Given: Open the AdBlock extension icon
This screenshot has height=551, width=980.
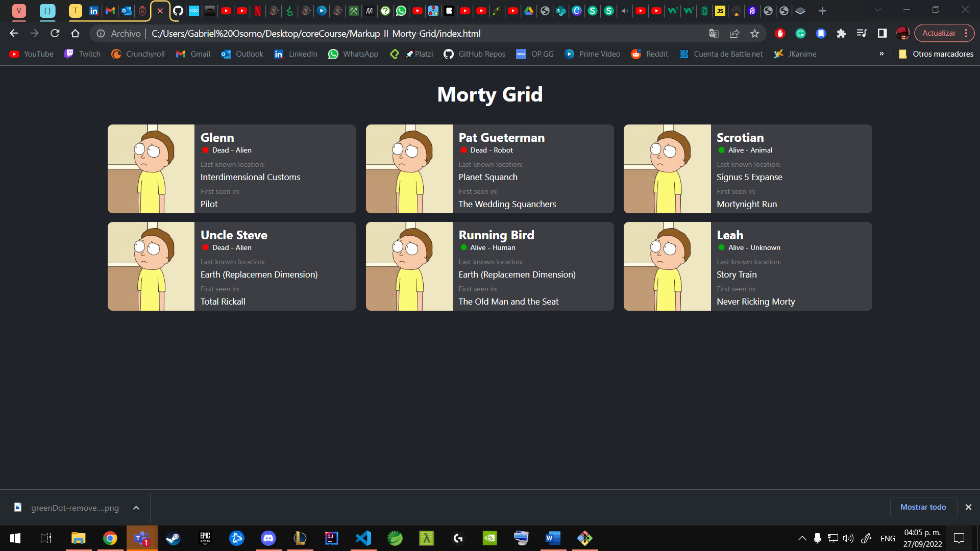Looking at the screenshot, I should (x=780, y=33).
